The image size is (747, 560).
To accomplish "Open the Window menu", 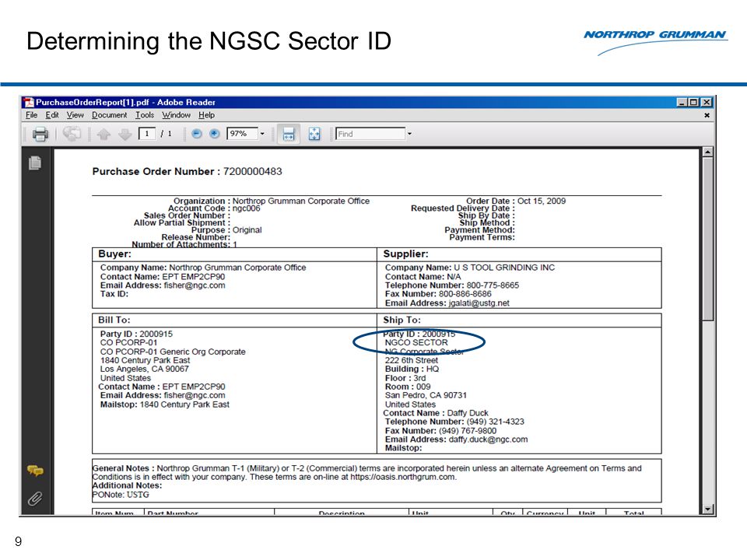I will 176,115.
